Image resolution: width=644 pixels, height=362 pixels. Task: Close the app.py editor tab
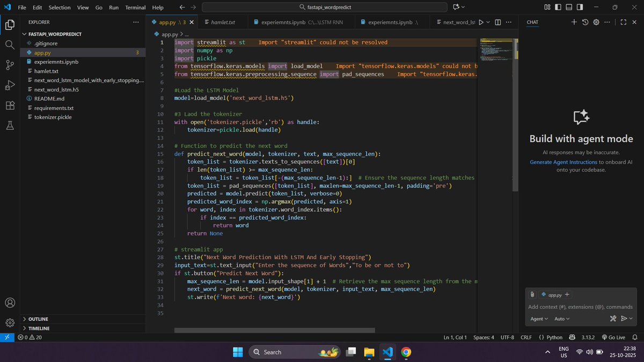coord(191,22)
